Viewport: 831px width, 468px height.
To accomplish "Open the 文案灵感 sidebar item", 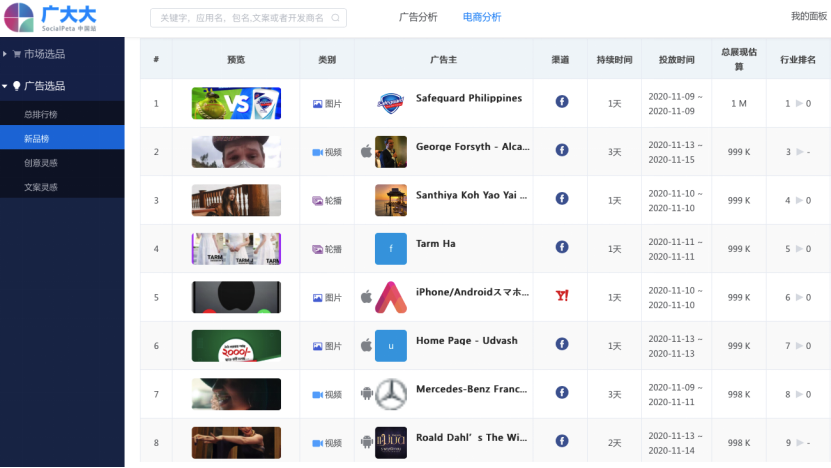I will point(62,187).
